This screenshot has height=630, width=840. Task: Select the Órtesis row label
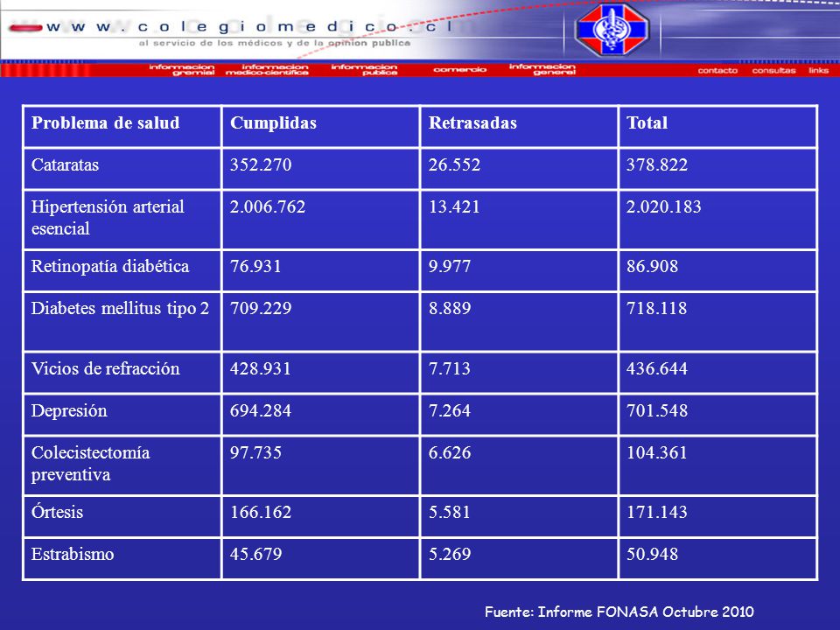coord(58,512)
